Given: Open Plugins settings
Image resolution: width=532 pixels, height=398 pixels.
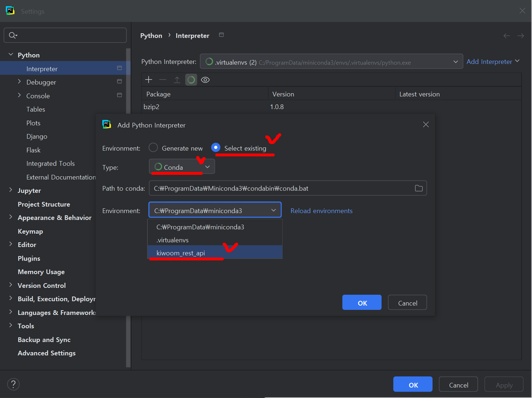Looking at the screenshot, I should pos(29,258).
